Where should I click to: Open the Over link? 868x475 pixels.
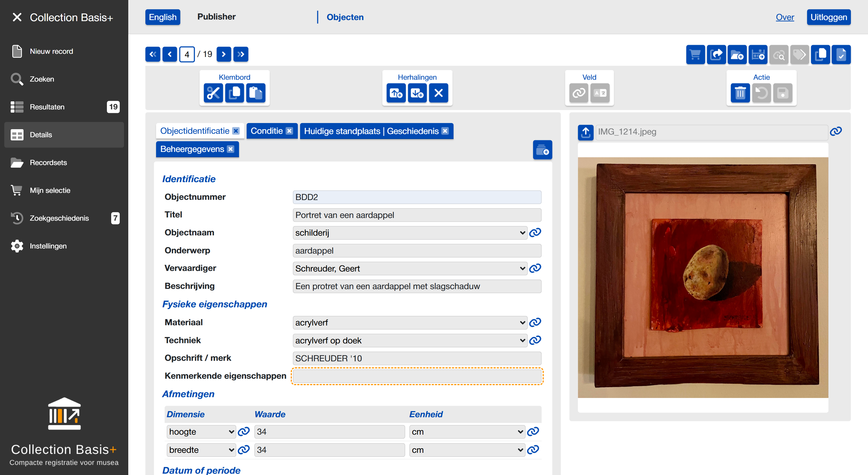click(x=785, y=17)
